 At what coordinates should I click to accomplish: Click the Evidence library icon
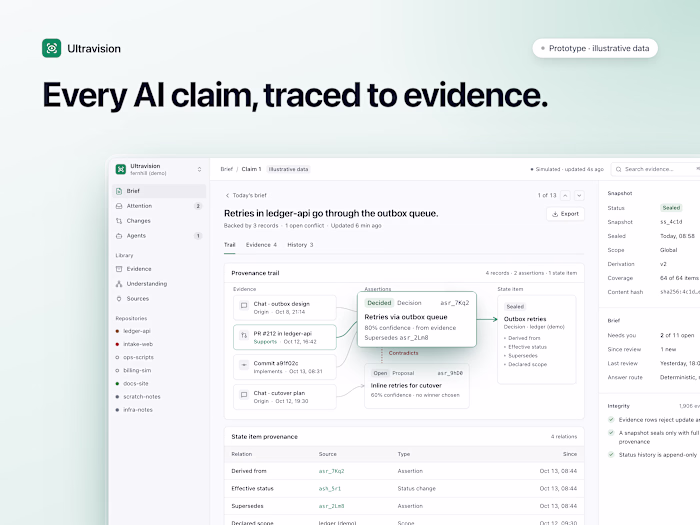[x=119, y=269]
